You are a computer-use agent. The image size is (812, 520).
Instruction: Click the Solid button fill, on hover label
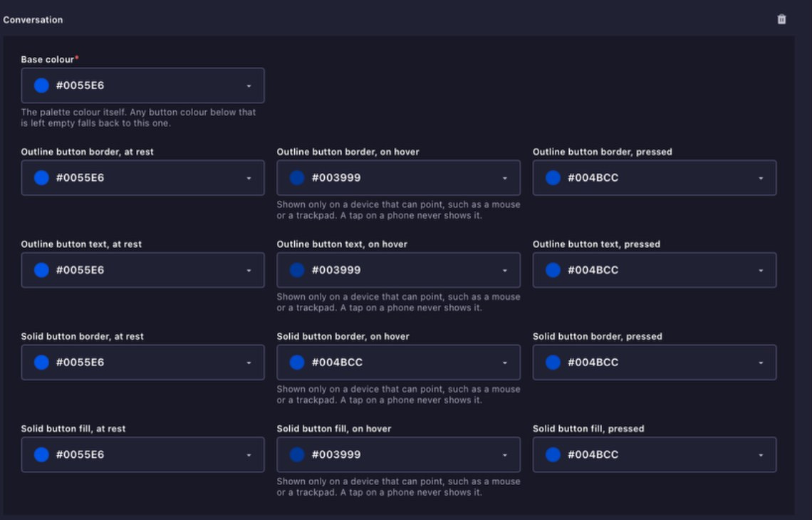coord(334,429)
